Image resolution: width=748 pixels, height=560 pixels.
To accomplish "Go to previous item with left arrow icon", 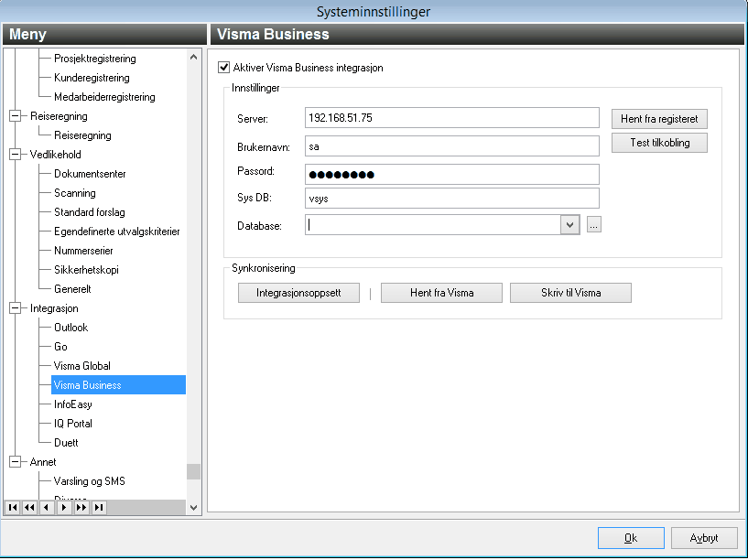I will coord(47,507).
